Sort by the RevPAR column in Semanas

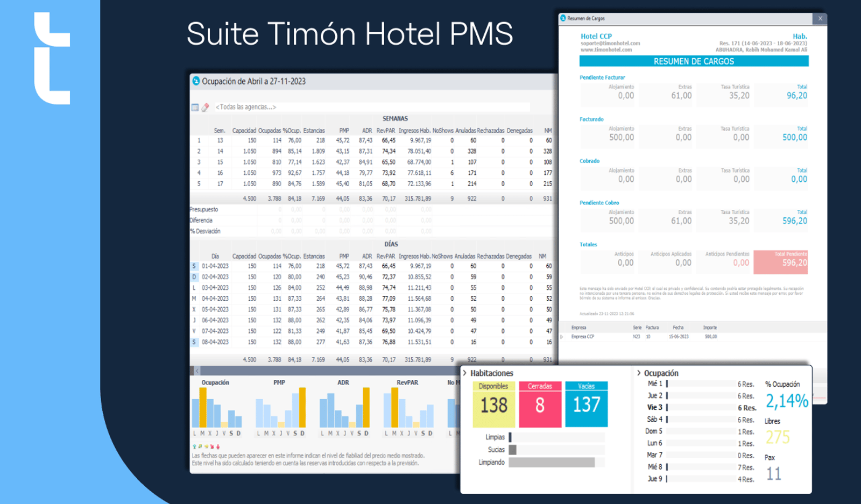click(x=386, y=131)
